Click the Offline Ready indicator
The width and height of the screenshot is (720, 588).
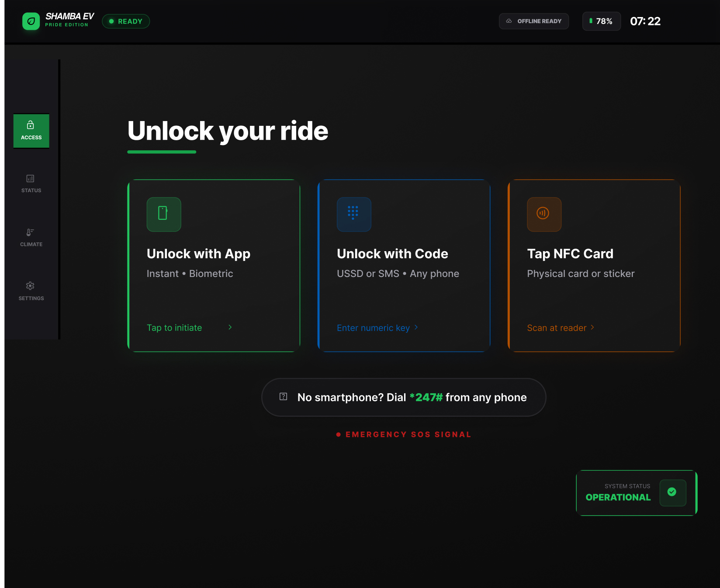533,21
